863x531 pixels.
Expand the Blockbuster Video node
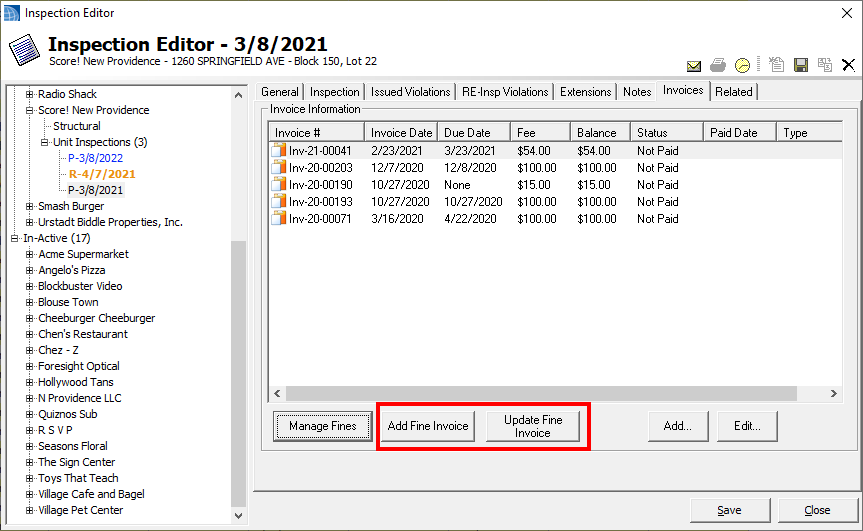[30, 286]
